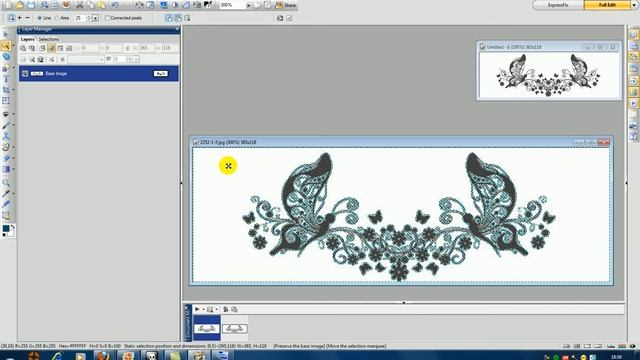
Task: Click play icon in document manager toolbar
Action: (197, 309)
